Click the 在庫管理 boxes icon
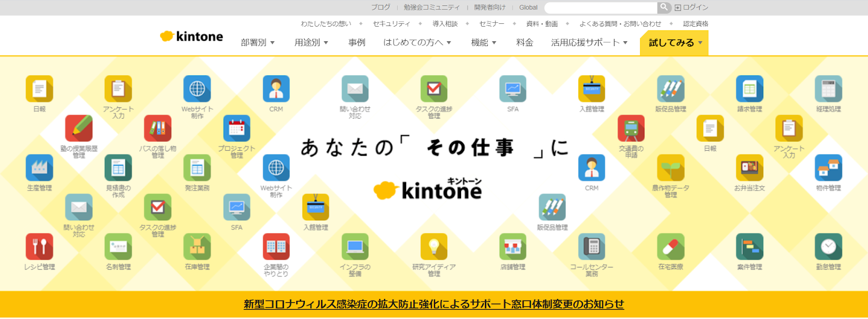The width and height of the screenshot is (868, 319). [197, 247]
